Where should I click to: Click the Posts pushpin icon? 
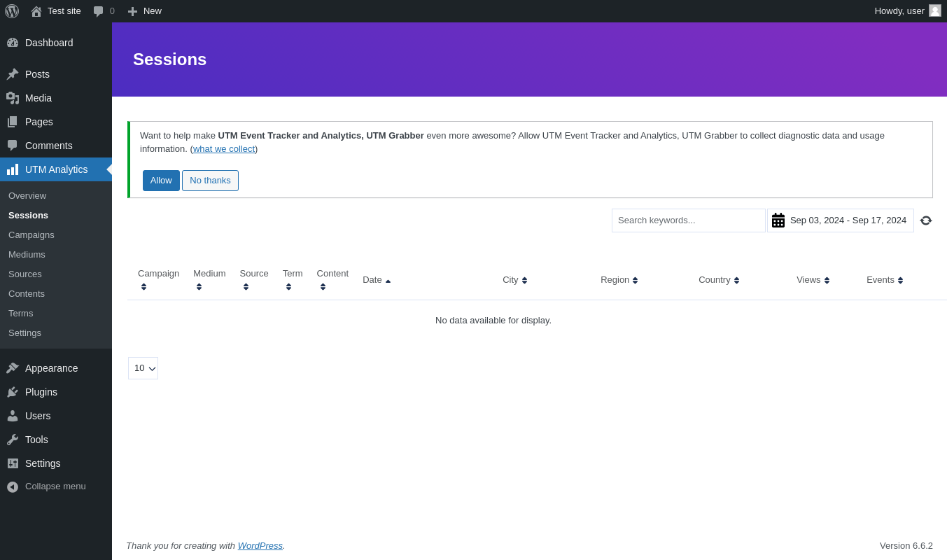point(13,74)
